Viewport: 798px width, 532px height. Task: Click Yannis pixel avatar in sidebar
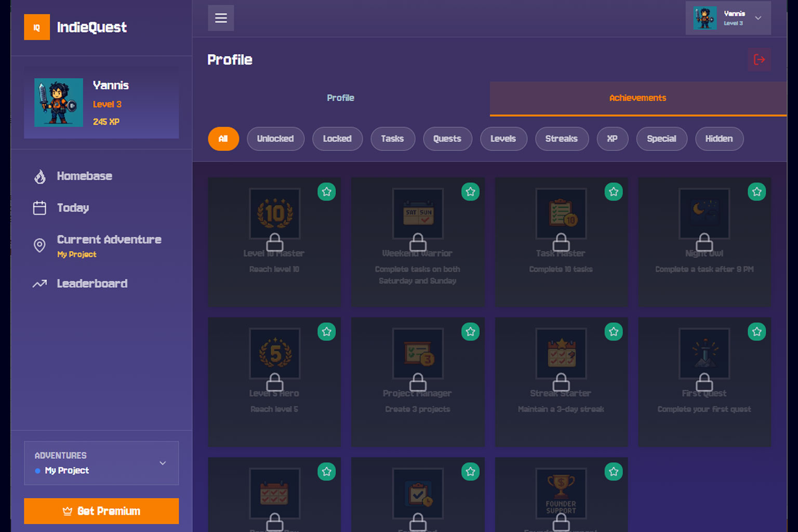point(59,102)
